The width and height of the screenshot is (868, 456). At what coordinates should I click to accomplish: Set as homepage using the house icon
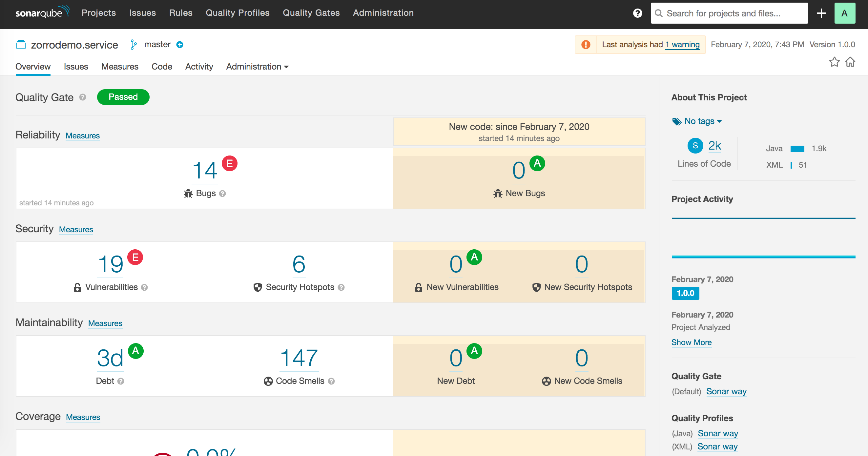pos(850,62)
